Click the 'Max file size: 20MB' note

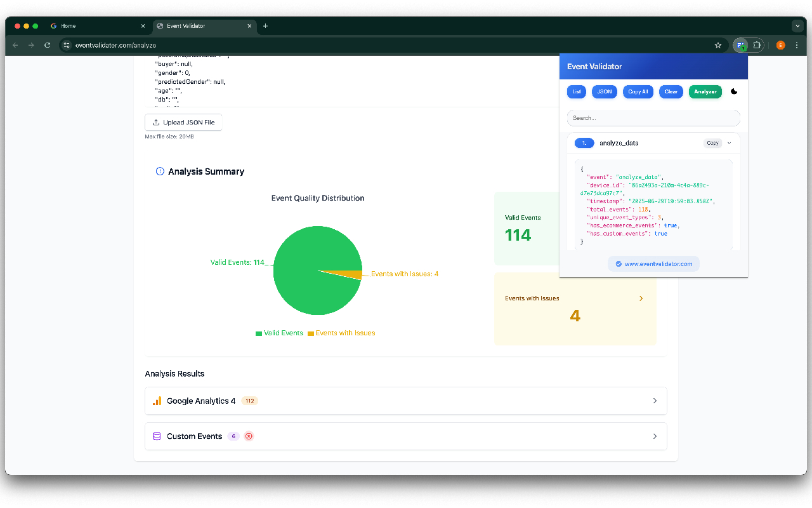click(168, 137)
